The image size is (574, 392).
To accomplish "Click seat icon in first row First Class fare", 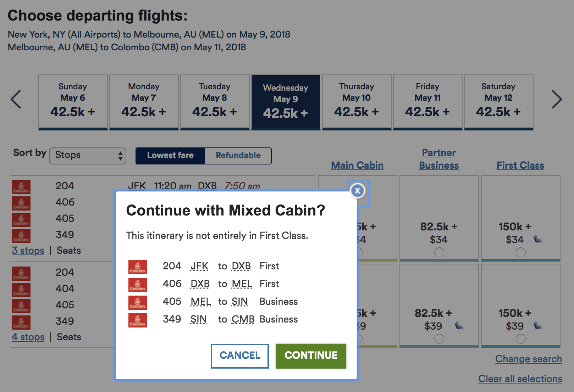I will tap(538, 240).
